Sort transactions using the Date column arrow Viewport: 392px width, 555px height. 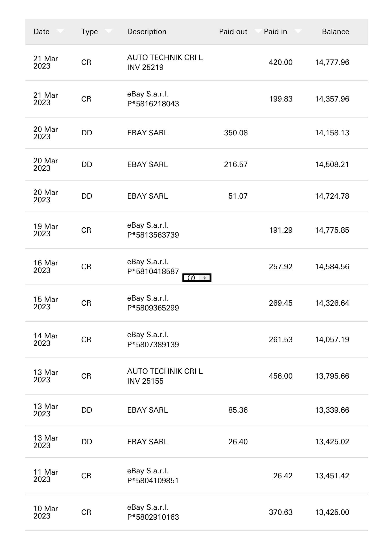click(x=60, y=31)
